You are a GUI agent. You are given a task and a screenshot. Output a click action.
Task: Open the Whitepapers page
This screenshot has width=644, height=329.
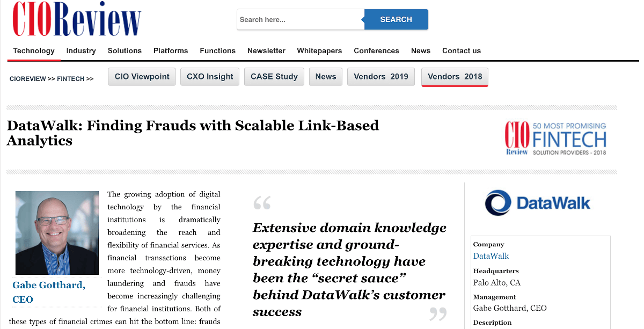coord(319,51)
